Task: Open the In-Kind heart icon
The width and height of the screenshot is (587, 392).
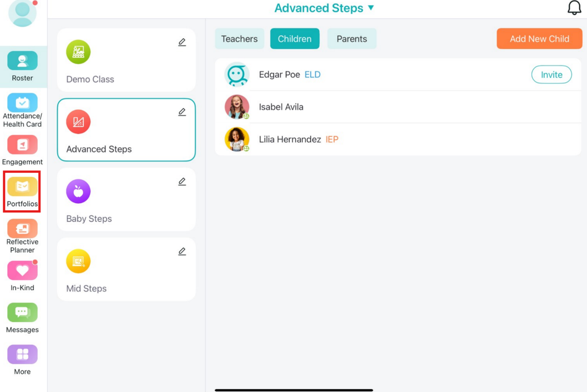Action: 22,270
